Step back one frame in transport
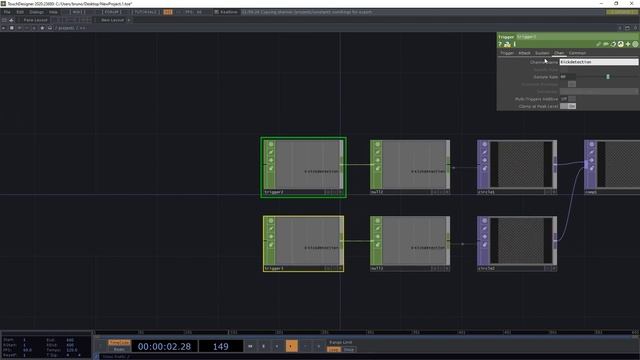This screenshot has height=360, width=640. tap(305, 346)
